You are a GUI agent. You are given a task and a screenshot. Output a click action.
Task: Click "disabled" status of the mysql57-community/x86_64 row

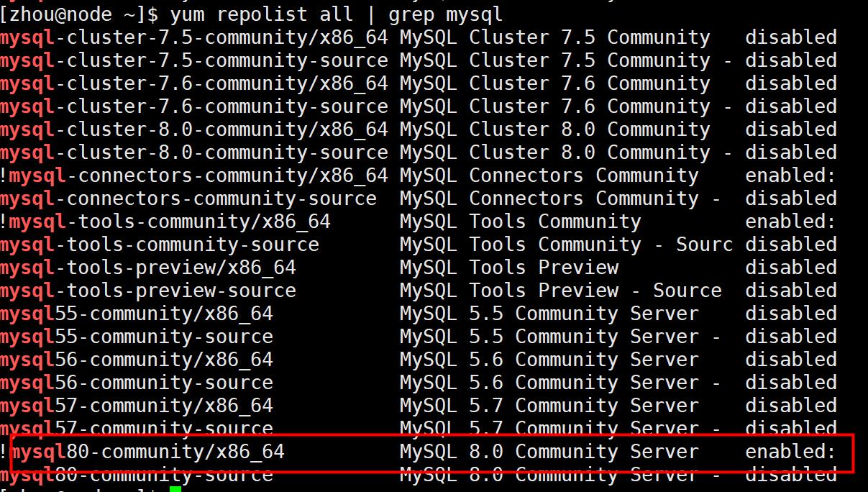coord(791,406)
